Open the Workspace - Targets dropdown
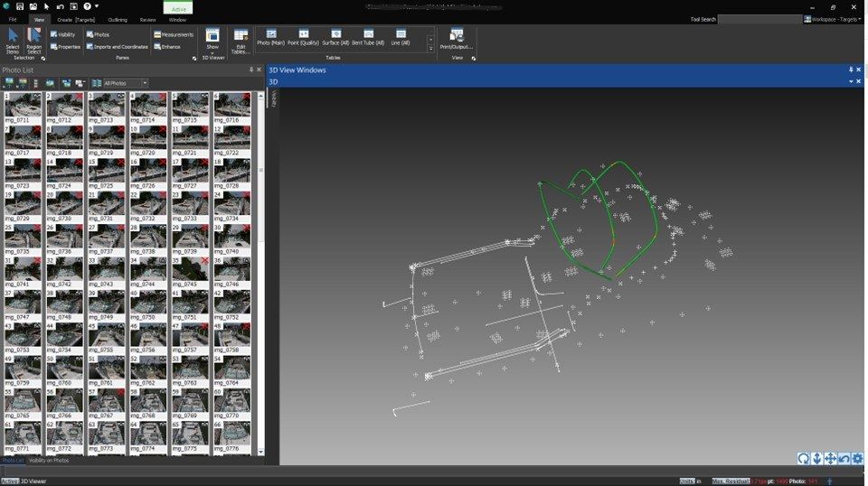Image resolution: width=868 pixels, height=486 pixels. pyautogui.click(x=833, y=19)
